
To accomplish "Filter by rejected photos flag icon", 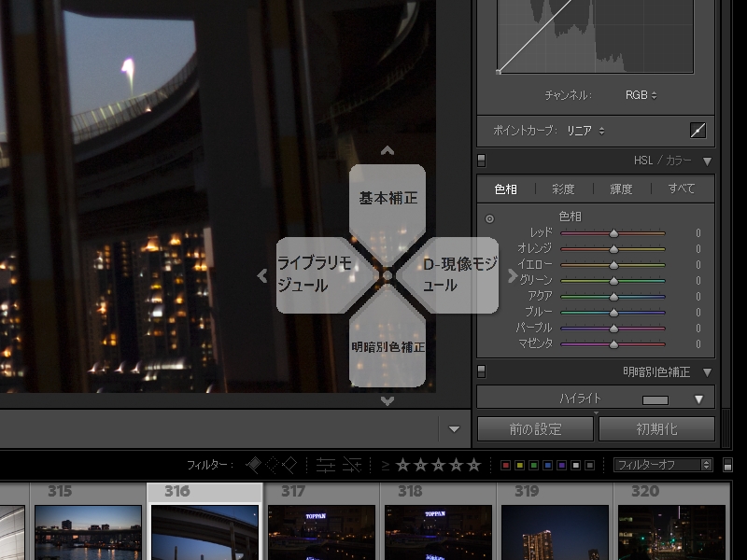I will click(x=289, y=465).
